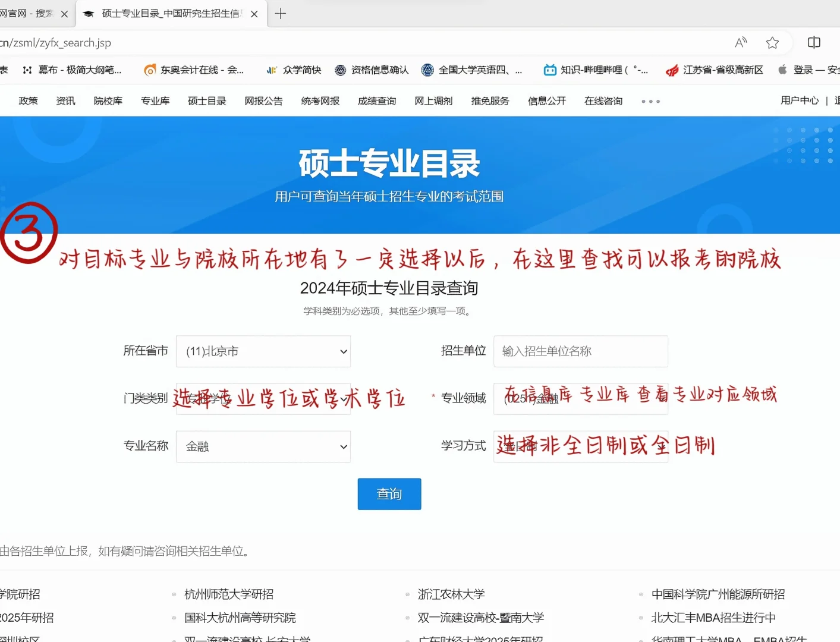Open the 东奥会计在线 bookmark

(x=196, y=70)
